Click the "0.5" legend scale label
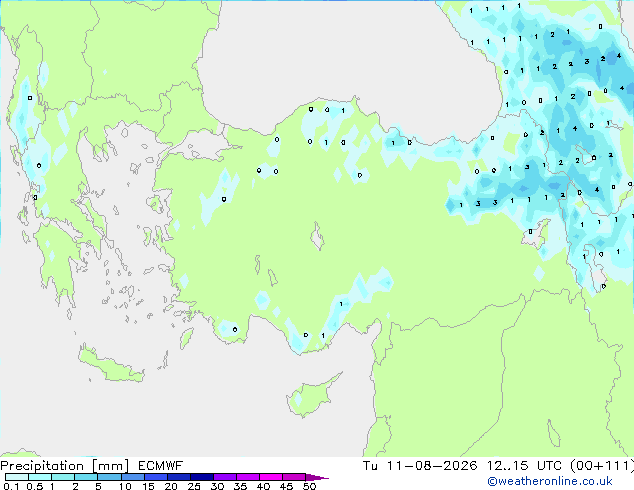Viewport: 634px width, 490px height. point(34,486)
